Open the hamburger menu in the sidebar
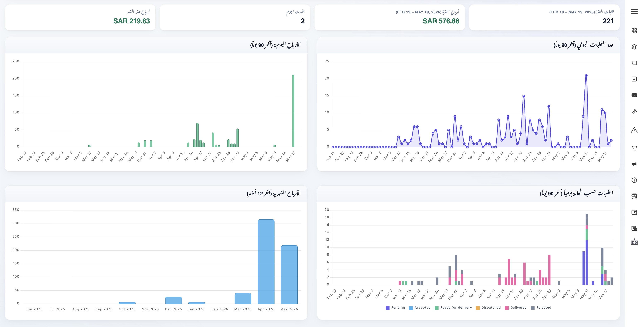 [634, 11]
